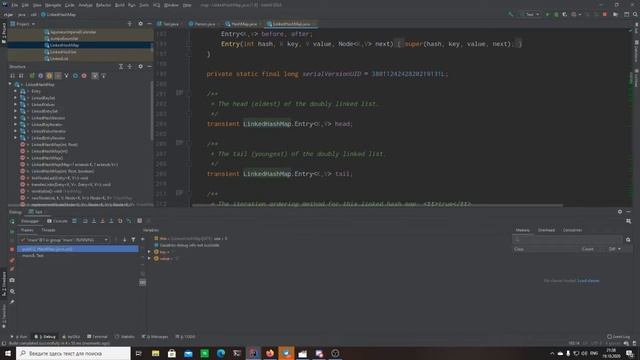
Task: Click the Build hammer icon in the top toolbar
Action: tap(511, 14)
